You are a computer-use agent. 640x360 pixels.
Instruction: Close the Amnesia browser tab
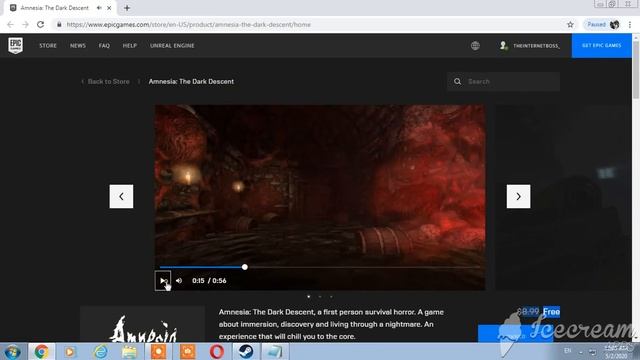pos(109,8)
